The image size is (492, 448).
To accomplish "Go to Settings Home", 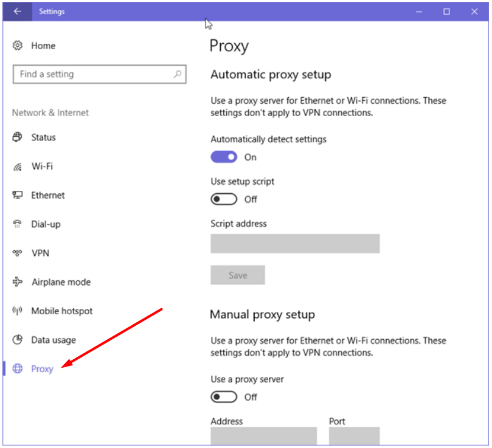I will click(43, 46).
